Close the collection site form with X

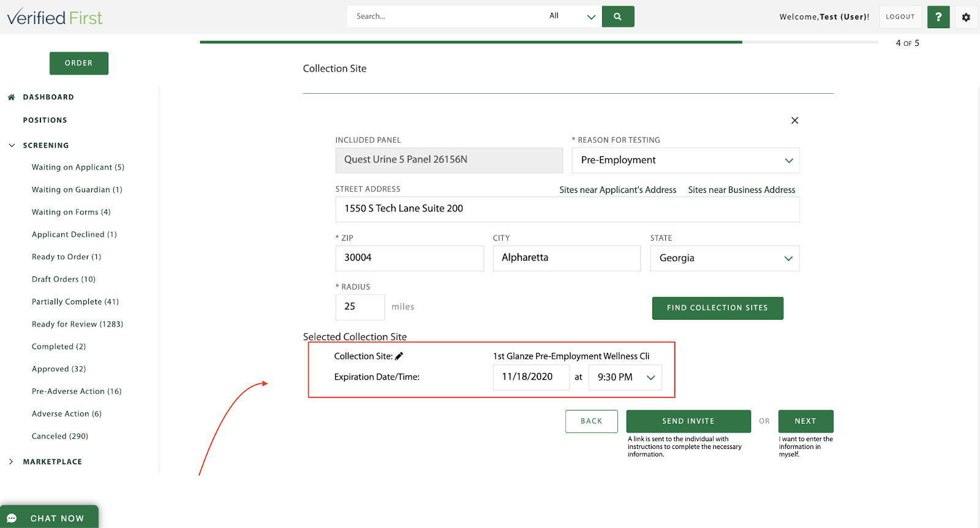(794, 121)
